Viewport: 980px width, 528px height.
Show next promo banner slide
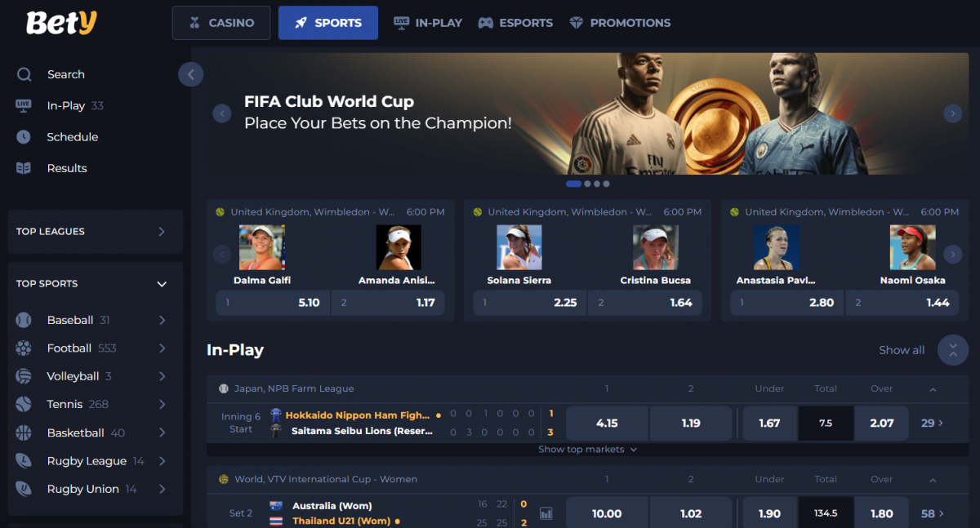click(952, 113)
